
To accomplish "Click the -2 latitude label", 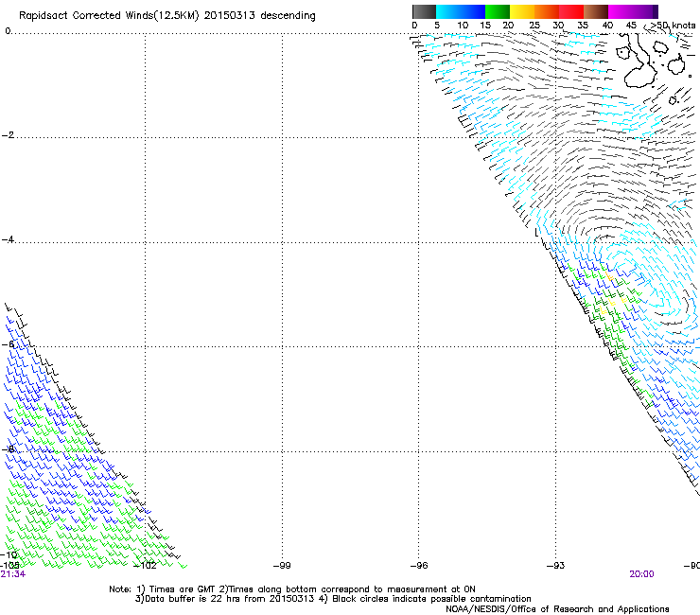I will point(8,135).
